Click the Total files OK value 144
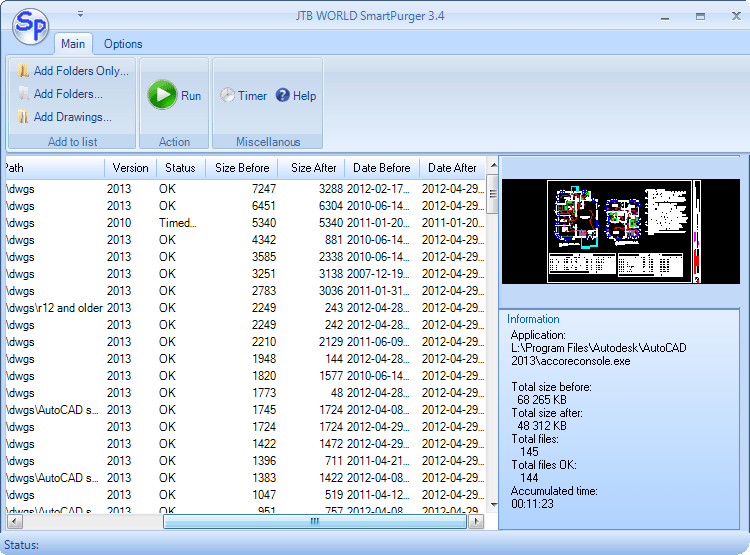This screenshot has height=555, width=750. coord(529,478)
